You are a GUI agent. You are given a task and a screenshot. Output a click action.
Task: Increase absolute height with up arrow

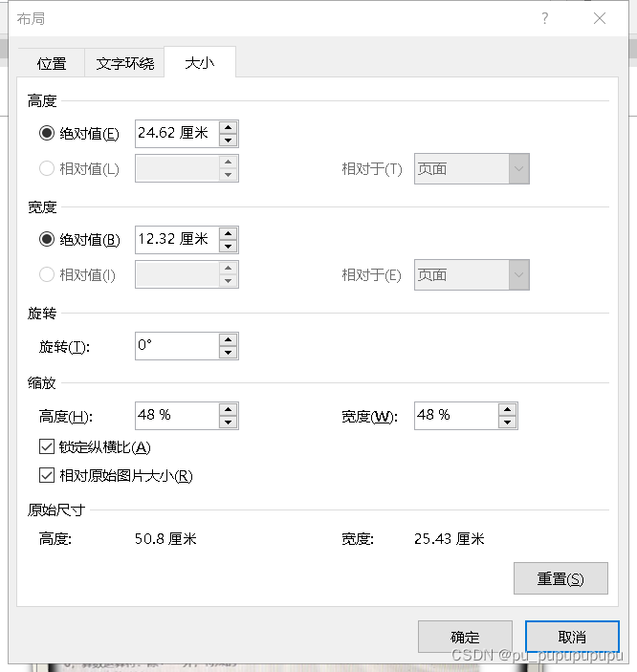[x=229, y=127]
